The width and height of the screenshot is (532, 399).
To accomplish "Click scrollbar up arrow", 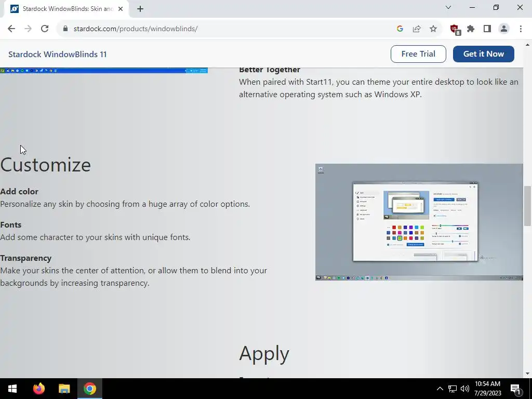I will pyautogui.click(x=527, y=45).
